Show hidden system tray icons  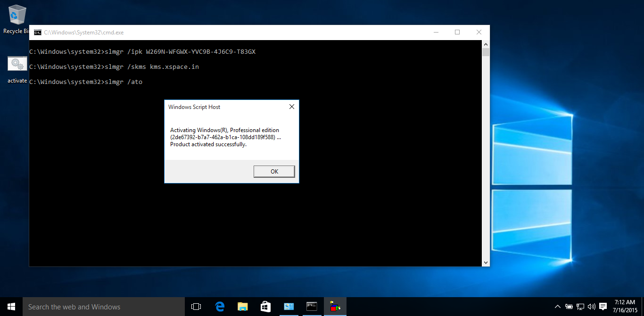coord(558,307)
